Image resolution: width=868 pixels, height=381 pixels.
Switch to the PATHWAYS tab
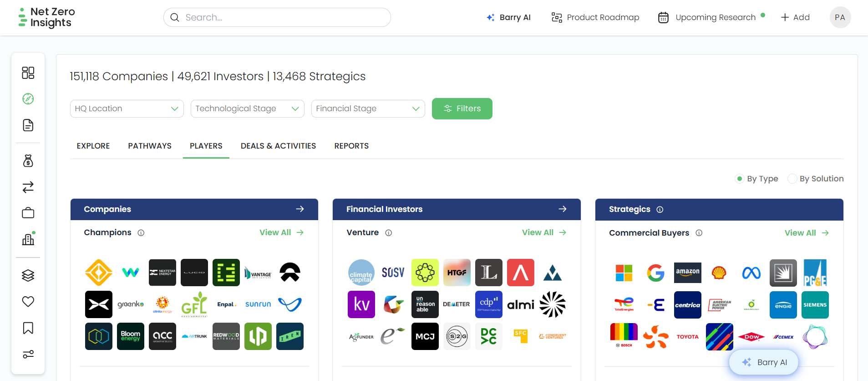150,146
